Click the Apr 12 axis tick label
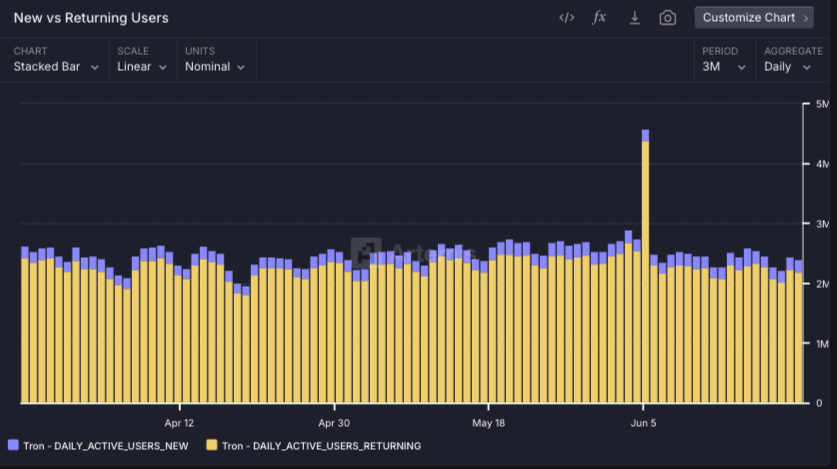The width and height of the screenshot is (837, 469). [179, 423]
